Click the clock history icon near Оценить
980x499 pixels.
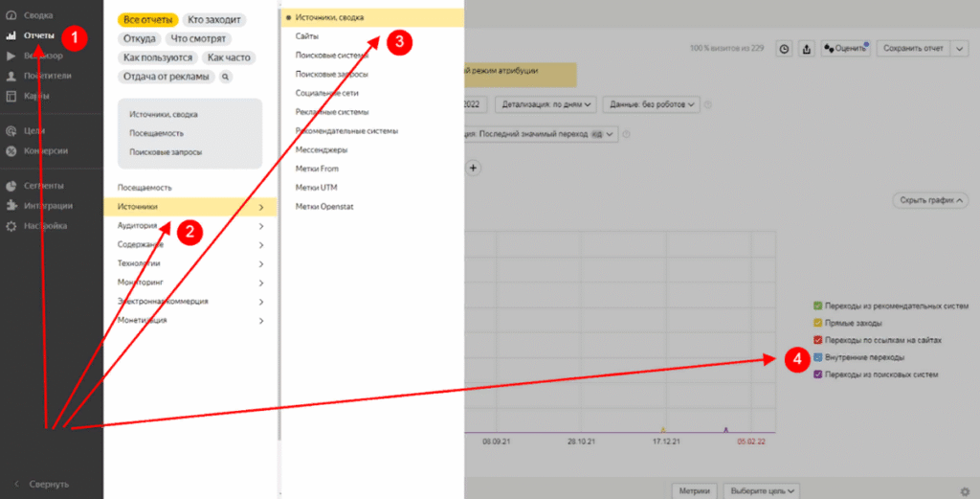click(784, 48)
